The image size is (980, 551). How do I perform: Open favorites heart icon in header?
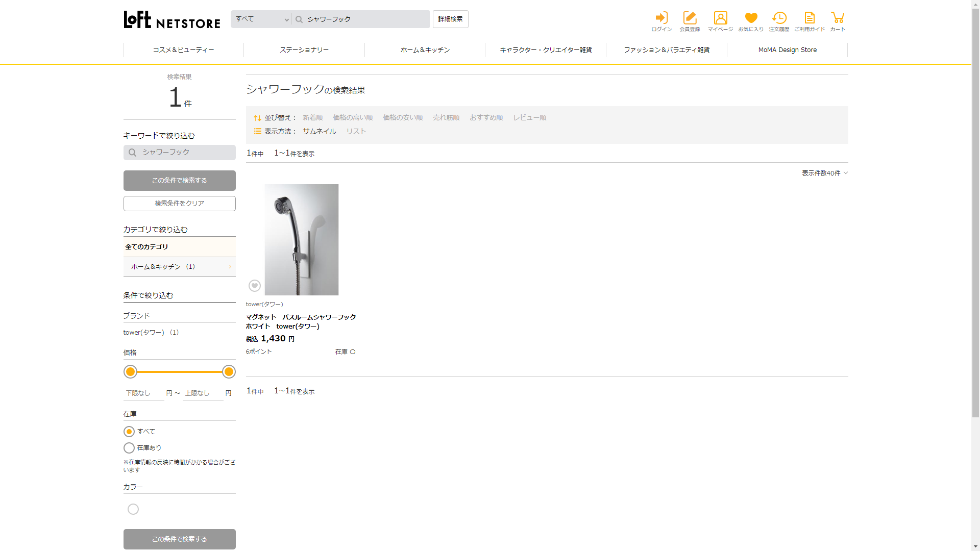pyautogui.click(x=751, y=18)
